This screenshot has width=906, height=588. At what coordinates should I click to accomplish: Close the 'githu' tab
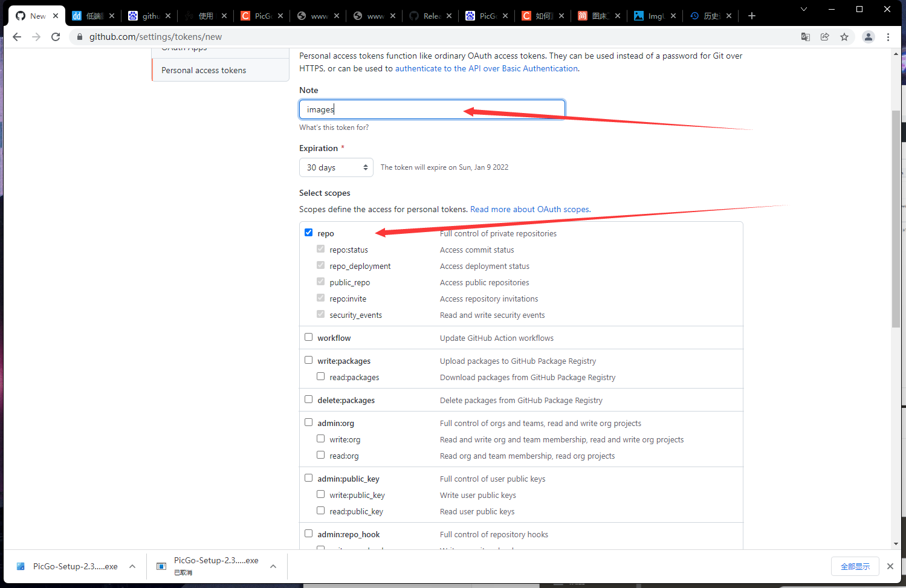point(168,16)
